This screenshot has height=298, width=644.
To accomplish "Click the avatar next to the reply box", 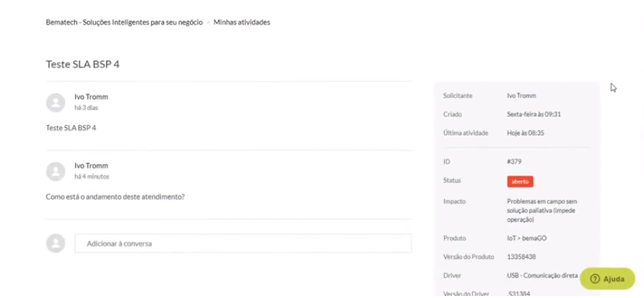I will pos(56,243).
